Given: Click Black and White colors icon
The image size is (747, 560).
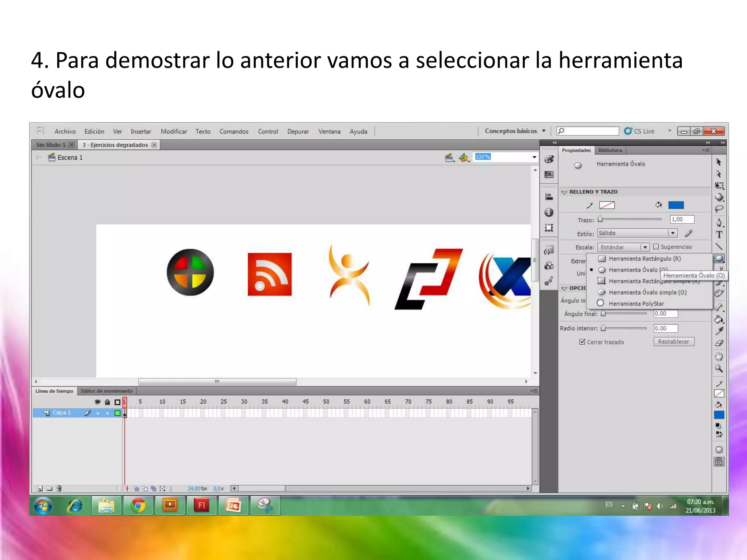Looking at the screenshot, I should [x=719, y=425].
